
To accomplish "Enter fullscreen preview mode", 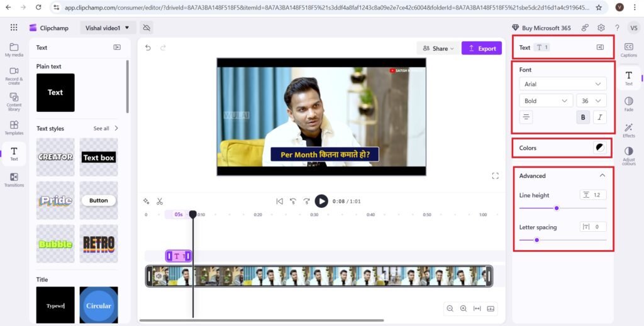I will coord(495,175).
